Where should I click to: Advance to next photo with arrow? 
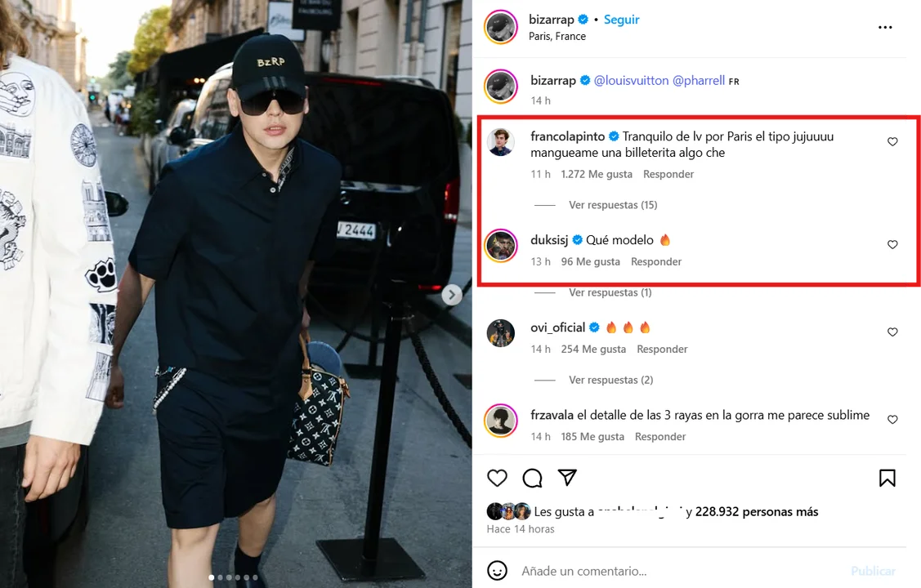click(x=451, y=295)
